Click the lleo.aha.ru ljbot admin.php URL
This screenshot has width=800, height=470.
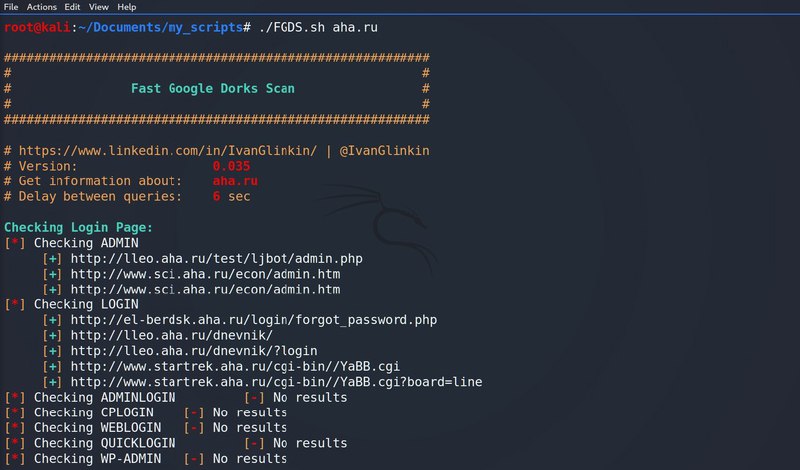tap(216, 259)
